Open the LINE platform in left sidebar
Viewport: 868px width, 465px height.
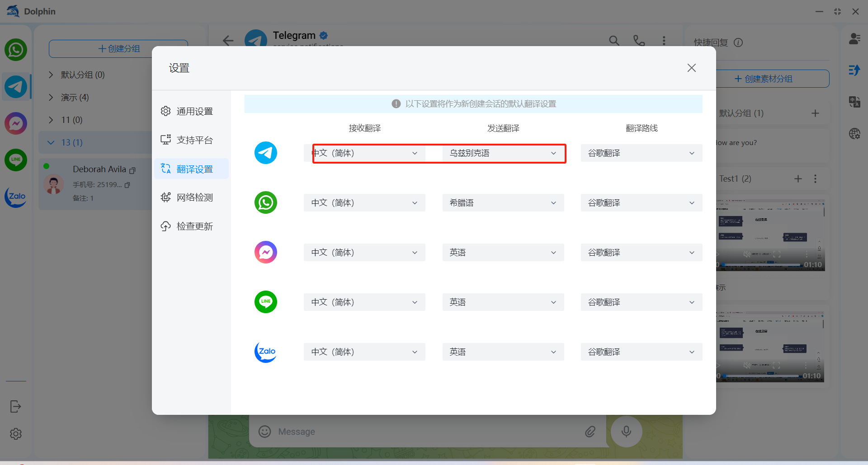tap(16, 160)
